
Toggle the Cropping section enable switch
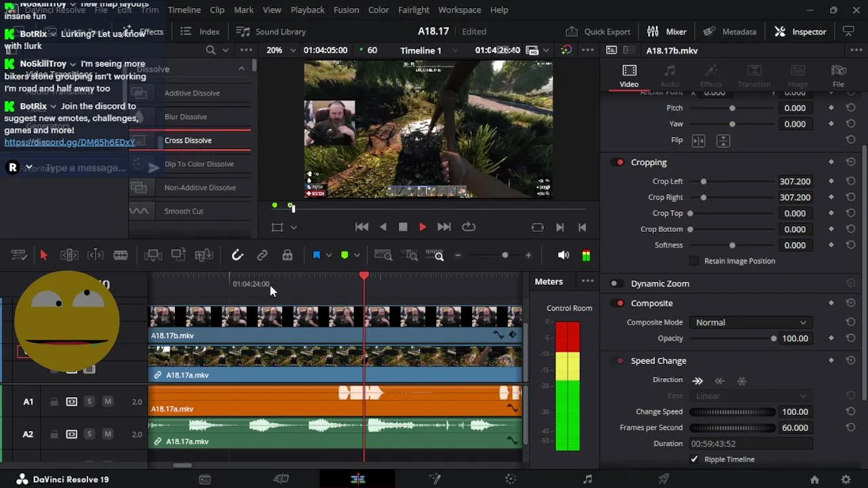click(617, 163)
